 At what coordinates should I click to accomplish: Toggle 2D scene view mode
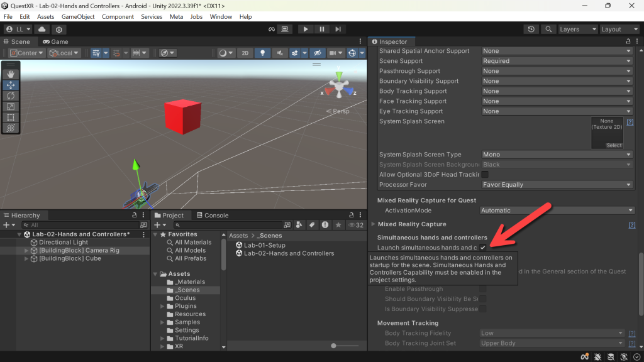[x=245, y=53]
